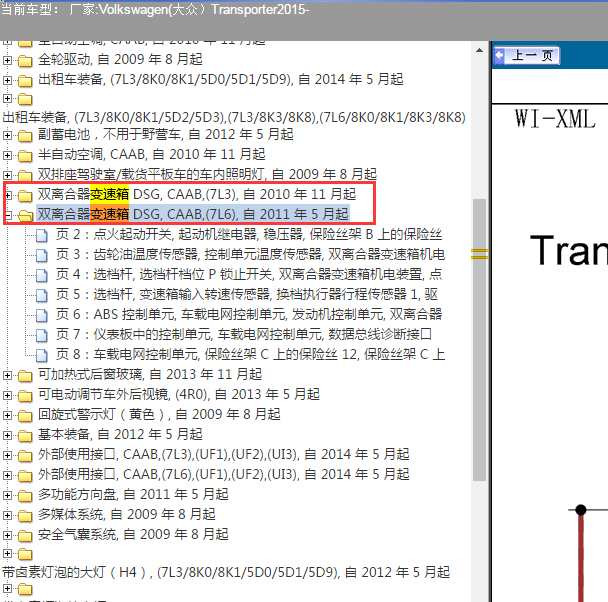Expand the 安全气囊系统 folder
This screenshot has height=602, width=608.
(x=7, y=535)
